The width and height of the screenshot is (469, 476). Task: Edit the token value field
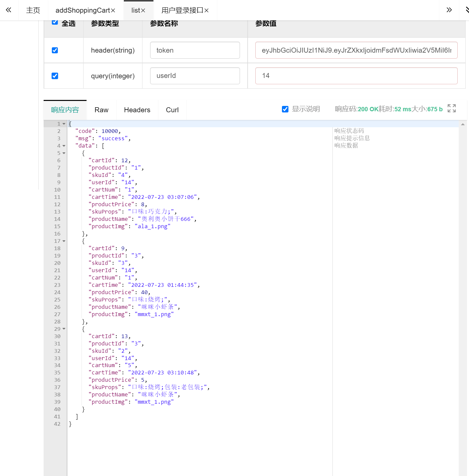click(x=356, y=50)
